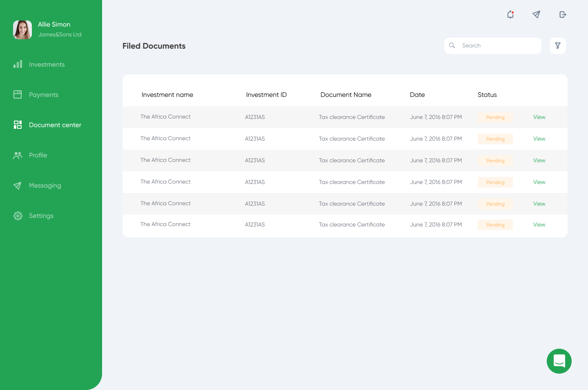Open Payments from the sidebar

pyautogui.click(x=43, y=95)
